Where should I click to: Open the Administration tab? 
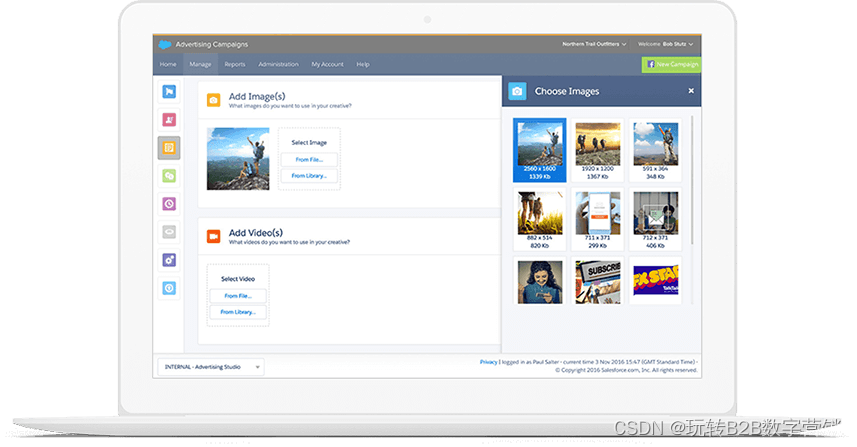(x=278, y=64)
